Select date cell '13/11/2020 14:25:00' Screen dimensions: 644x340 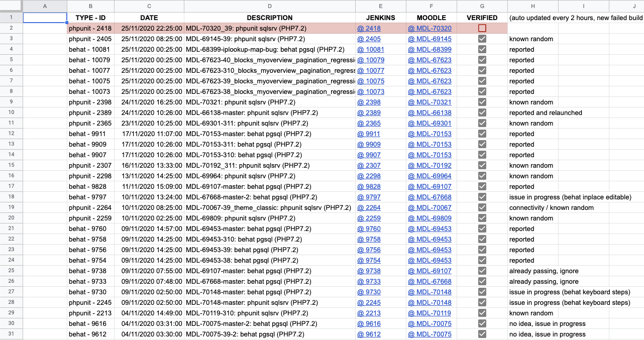[x=149, y=176]
